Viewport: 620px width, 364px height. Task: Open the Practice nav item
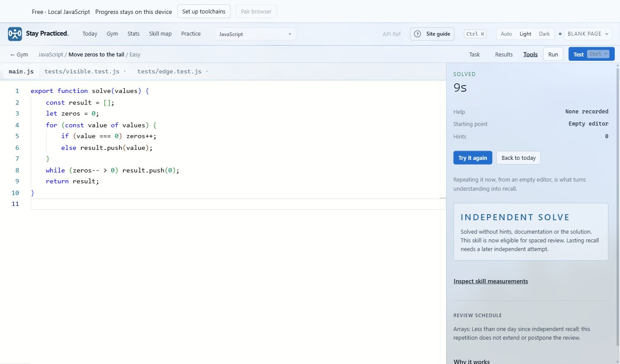pos(191,34)
